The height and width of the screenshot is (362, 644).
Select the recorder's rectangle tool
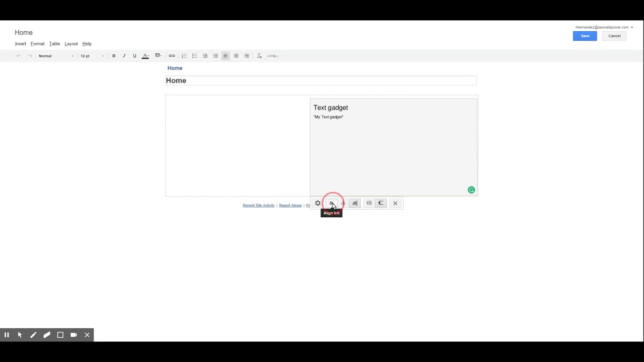click(60, 335)
